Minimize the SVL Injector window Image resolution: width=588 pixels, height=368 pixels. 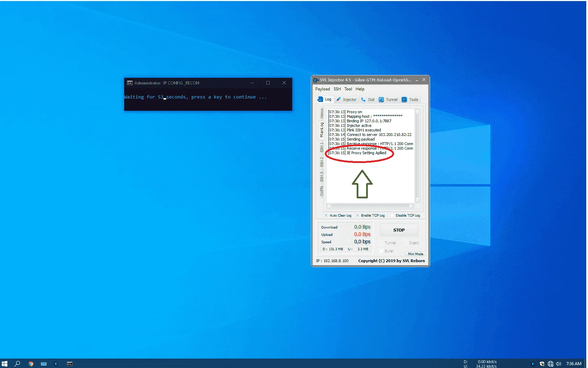[416, 80]
